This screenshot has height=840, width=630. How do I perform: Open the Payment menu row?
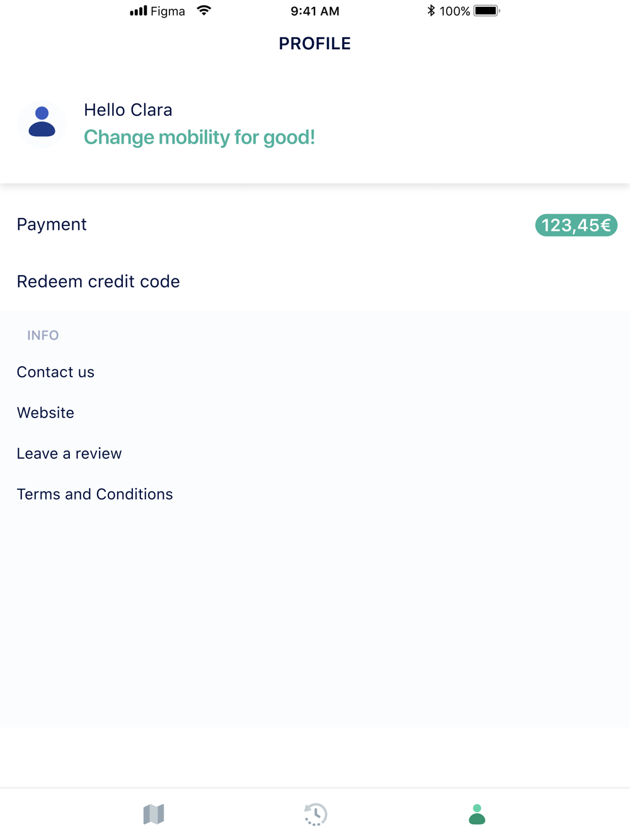point(52,224)
